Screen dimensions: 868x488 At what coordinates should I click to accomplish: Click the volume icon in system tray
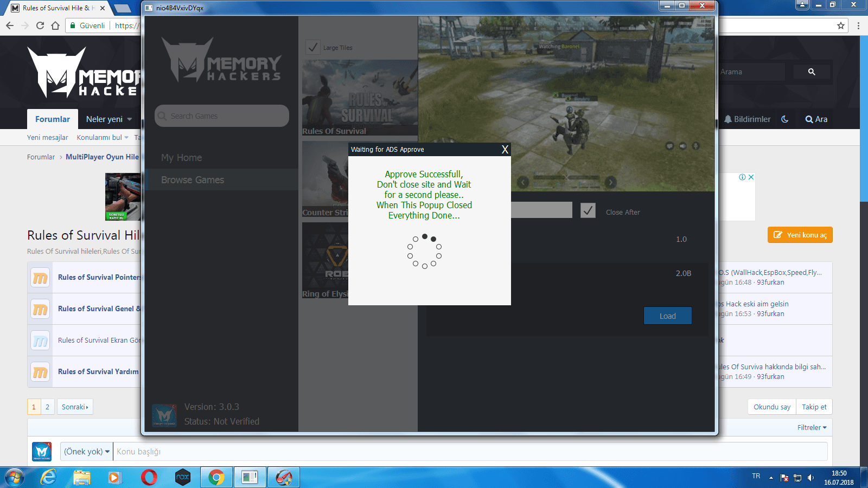click(810, 478)
